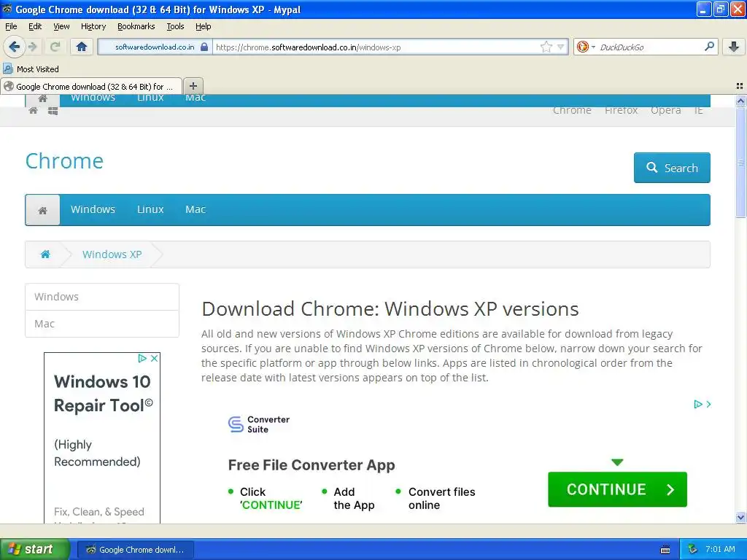Click the vertical scrollbar thumb

(740, 162)
